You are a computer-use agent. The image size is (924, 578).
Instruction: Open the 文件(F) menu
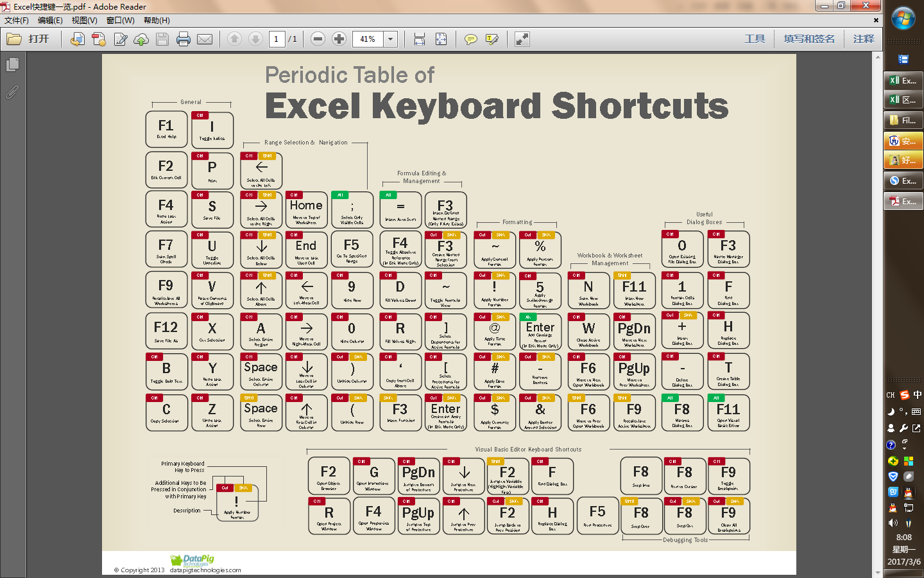pos(17,21)
